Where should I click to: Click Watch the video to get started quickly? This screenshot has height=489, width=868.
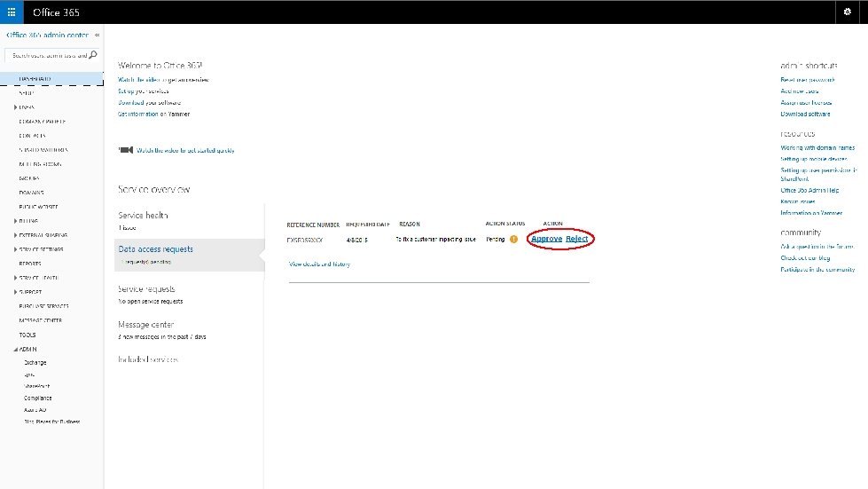[185, 150]
